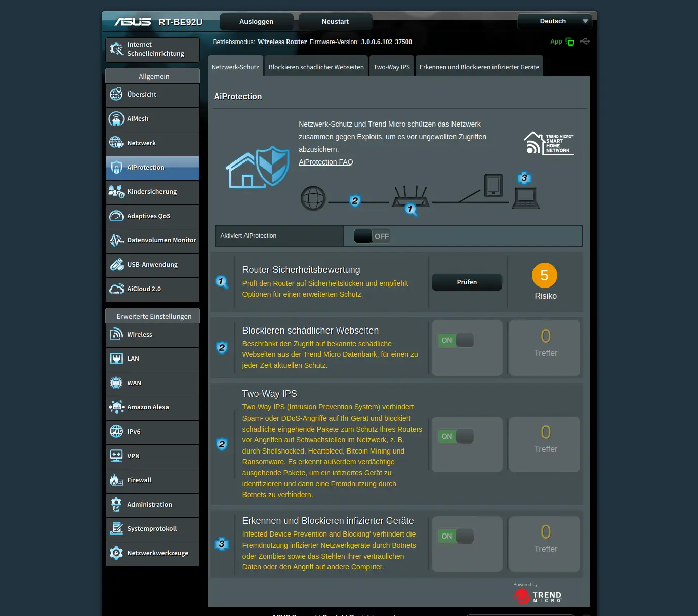Toggle the Two-Way IPS switch
The height and width of the screenshot is (616, 698).
click(x=456, y=436)
